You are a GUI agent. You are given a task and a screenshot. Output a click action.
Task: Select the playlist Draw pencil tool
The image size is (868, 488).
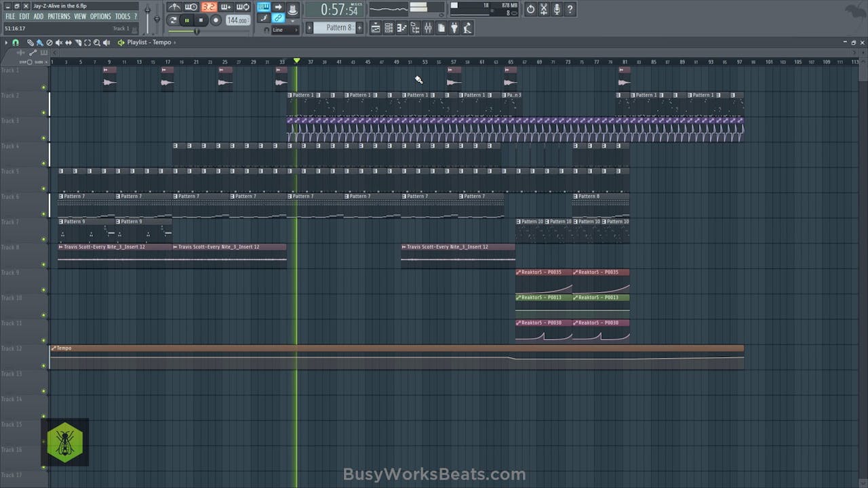point(31,43)
